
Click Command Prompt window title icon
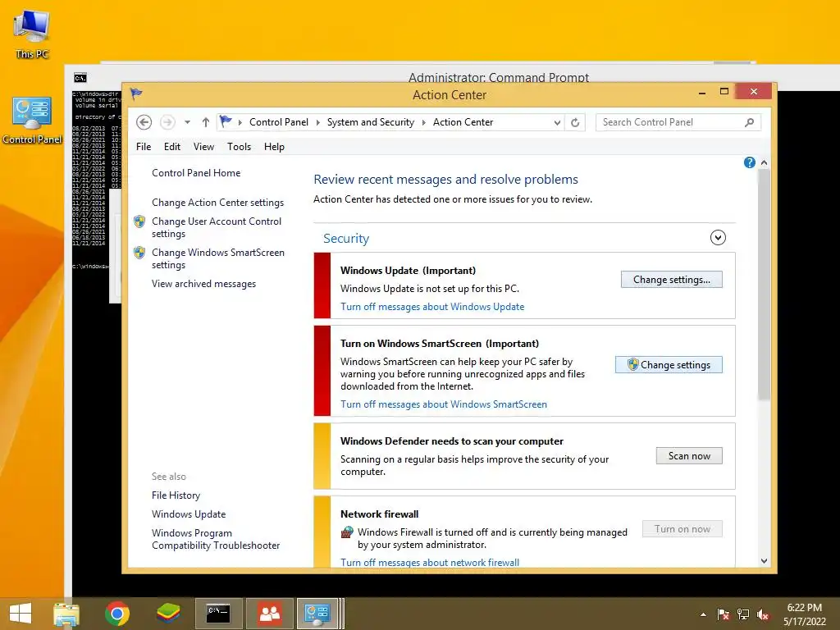(x=80, y=78)
